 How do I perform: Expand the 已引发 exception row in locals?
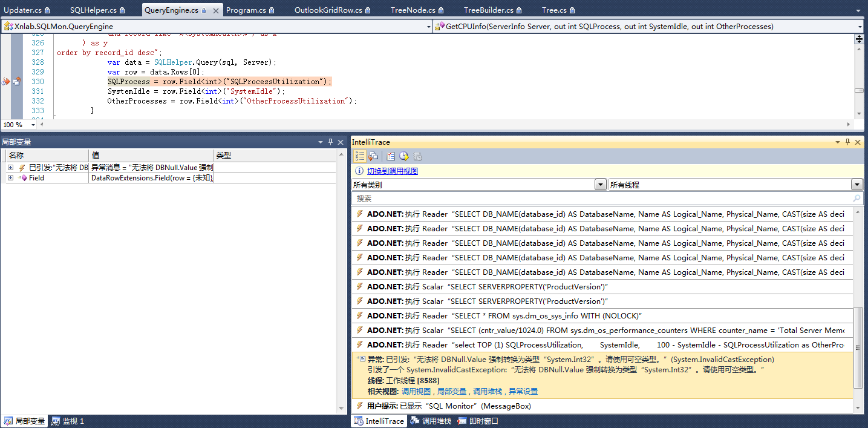click(x=10, y=168)
